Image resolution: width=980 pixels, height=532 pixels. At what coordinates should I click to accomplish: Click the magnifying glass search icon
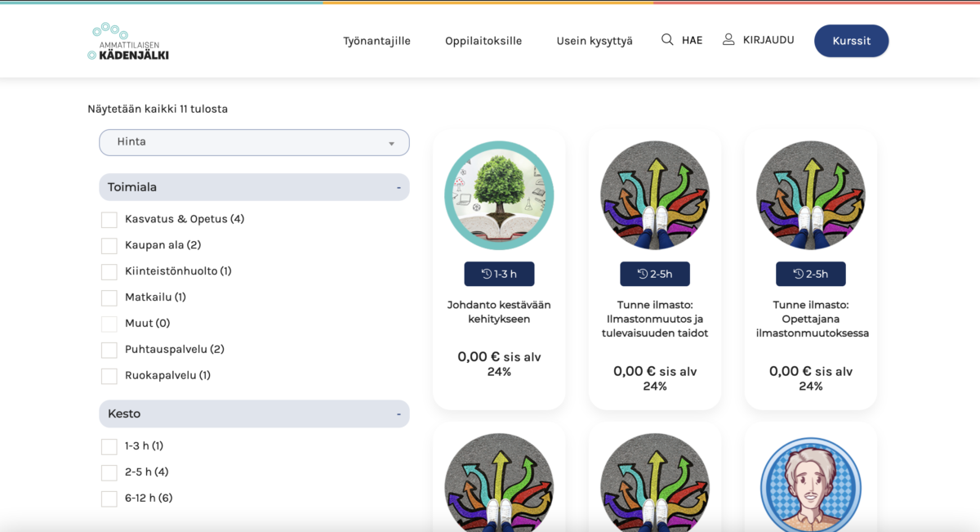click(x=667, y=39)
